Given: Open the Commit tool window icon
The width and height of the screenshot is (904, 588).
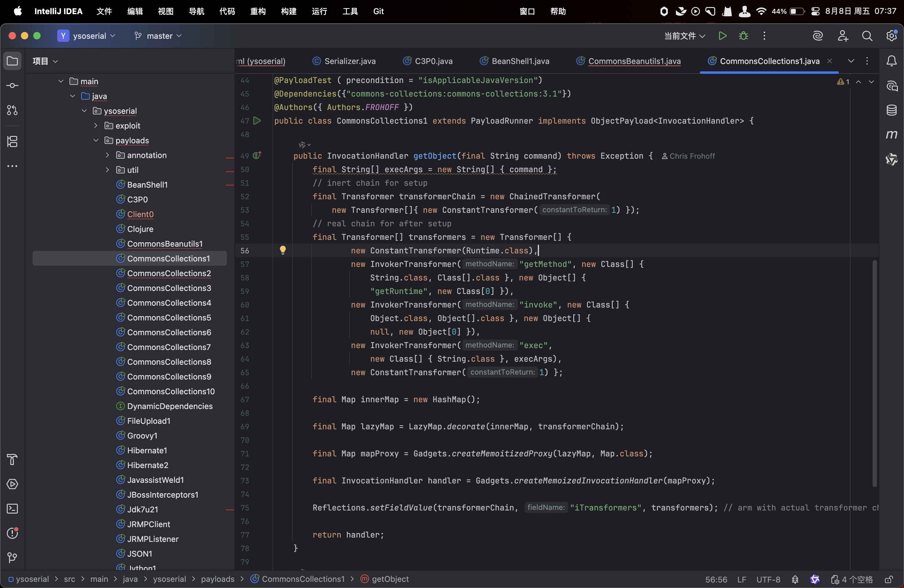Looking at the screenshot, I should (12, 85).
